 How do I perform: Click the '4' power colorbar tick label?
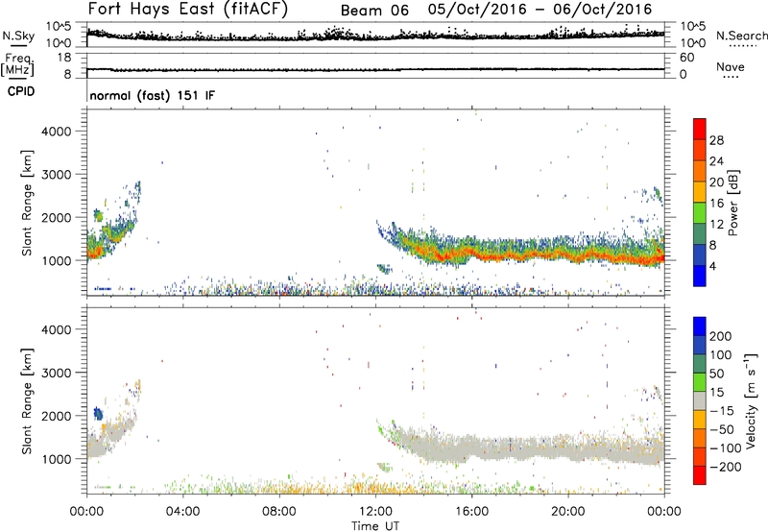[x=712, y=266]
